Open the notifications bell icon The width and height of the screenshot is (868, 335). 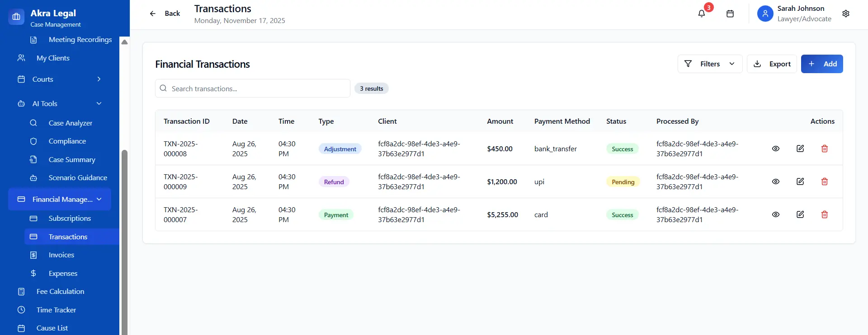701,14
